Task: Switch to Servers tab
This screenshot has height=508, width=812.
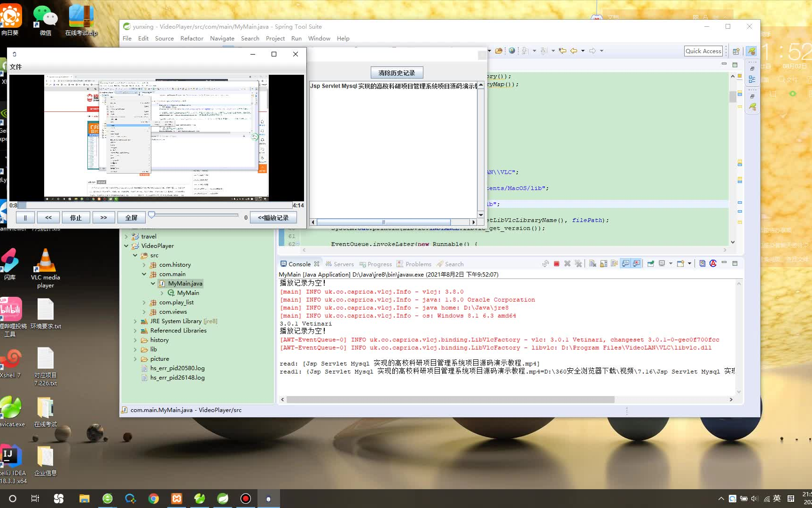Action: (339, 264)
